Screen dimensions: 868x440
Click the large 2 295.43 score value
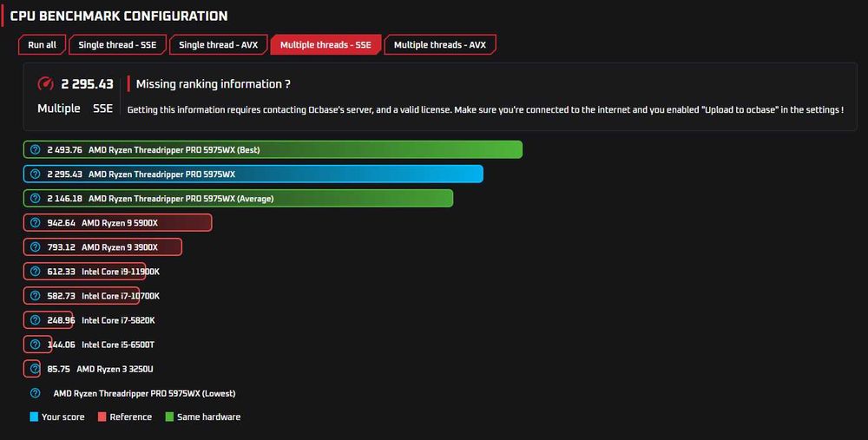tap(87, 84)
